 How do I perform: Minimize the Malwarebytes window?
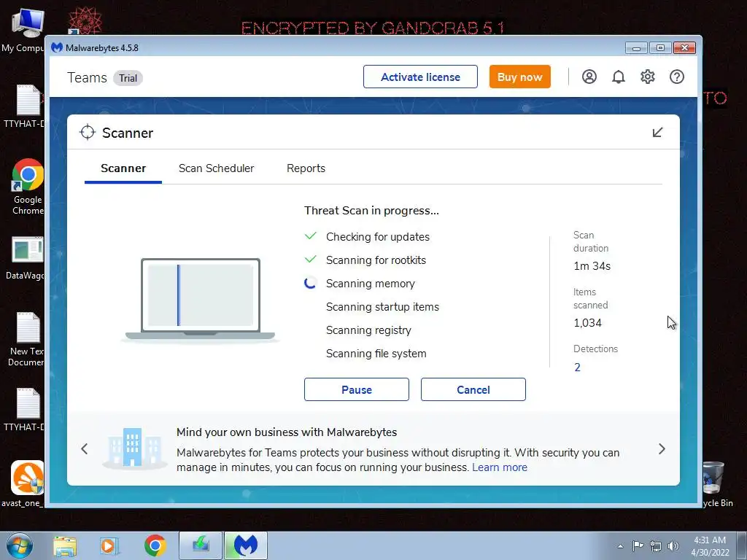pyautogui.click(x=636, y=47)
